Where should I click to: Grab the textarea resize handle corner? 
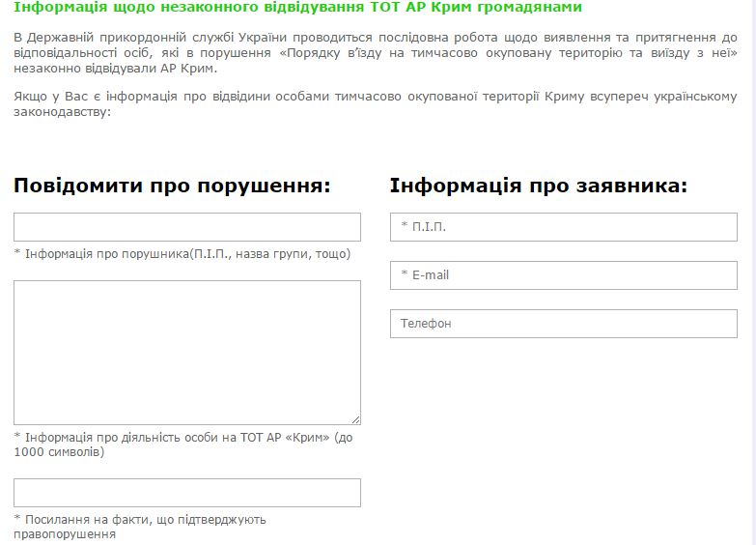click(356, 420)
